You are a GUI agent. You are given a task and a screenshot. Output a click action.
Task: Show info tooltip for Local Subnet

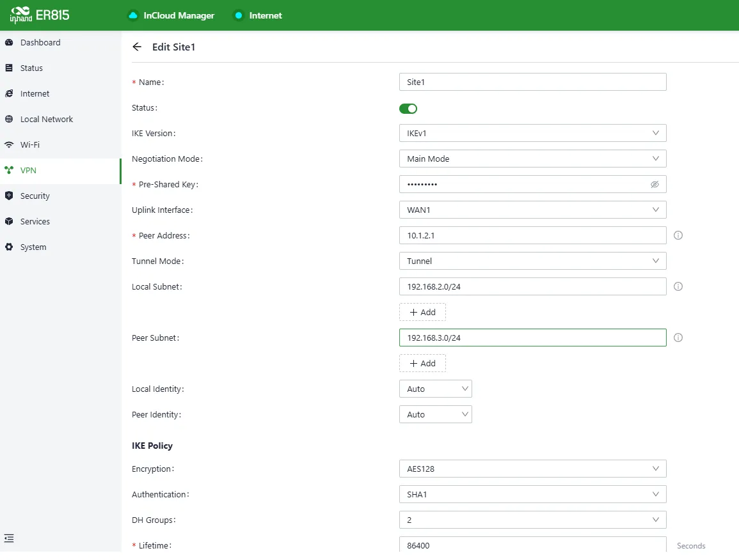pyautogui.click(x=678, y=286)
